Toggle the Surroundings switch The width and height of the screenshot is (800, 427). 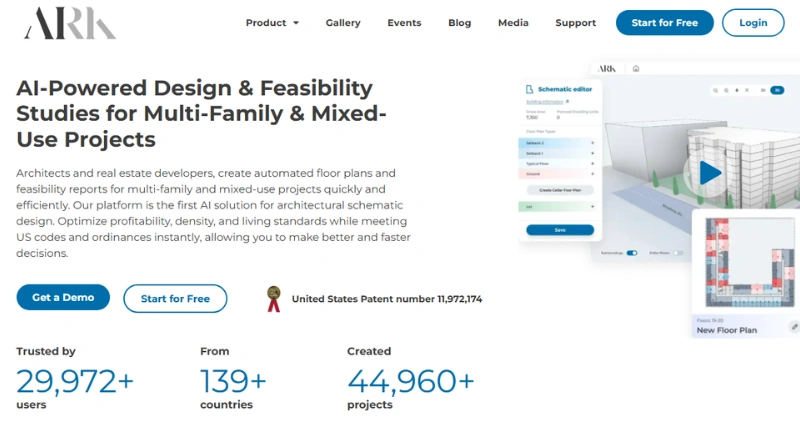tap(631, 253)
